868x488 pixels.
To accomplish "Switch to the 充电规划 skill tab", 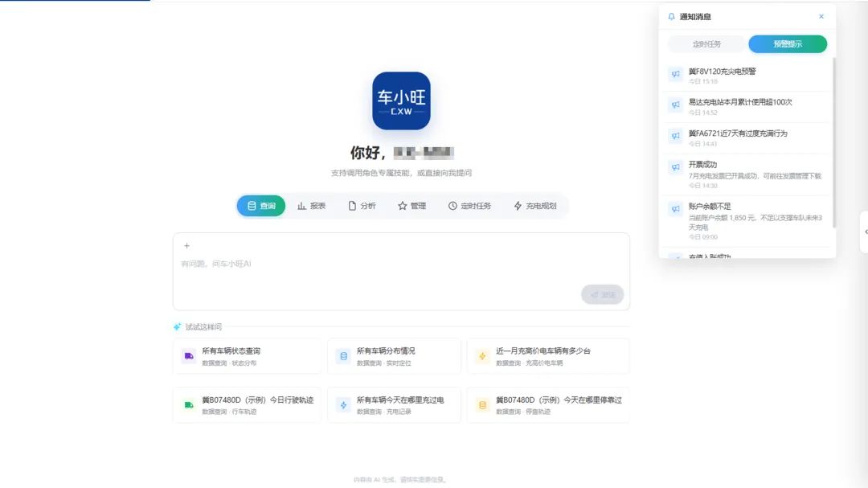I will tap(534, 206).
